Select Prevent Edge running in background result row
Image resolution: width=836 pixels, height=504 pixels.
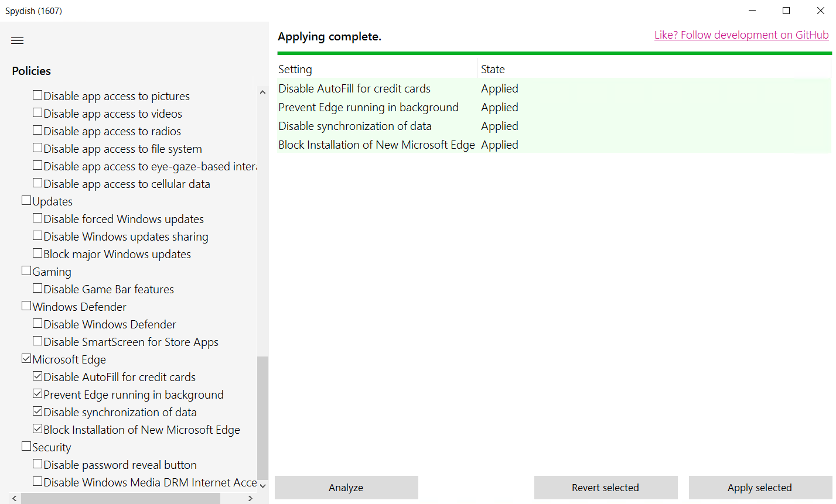click(x=554, y=107)
